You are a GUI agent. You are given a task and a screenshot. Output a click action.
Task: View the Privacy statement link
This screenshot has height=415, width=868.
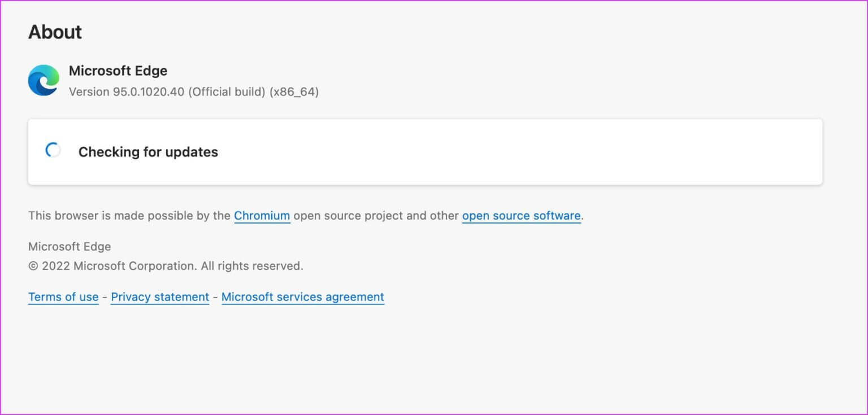click(160, 297)
